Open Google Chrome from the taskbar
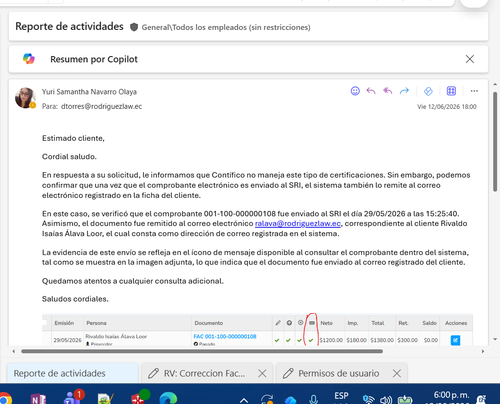Image resolution: width=500 pixels, height=404 pixels. [5, 398]
